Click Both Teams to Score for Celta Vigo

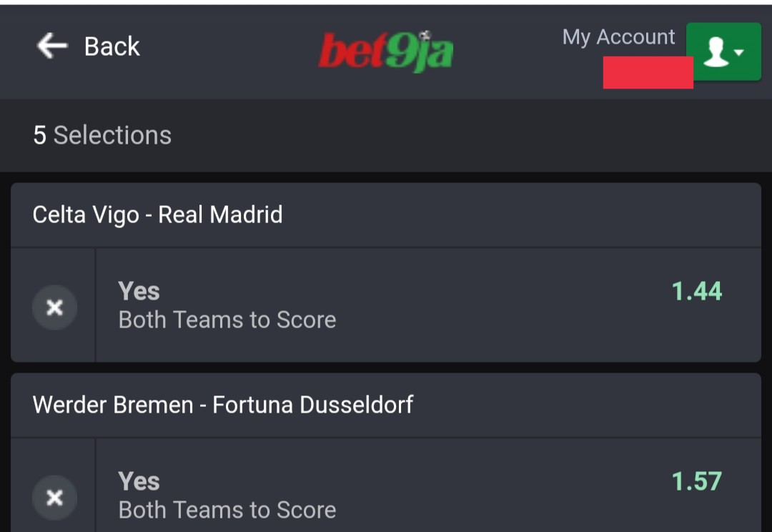coord(227,320)
